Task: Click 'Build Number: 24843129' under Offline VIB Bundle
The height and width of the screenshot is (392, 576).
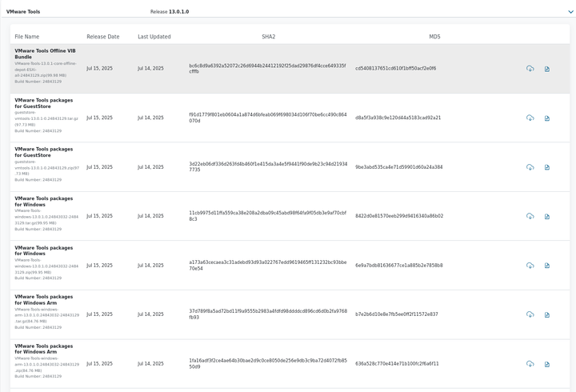Action: [38, 82]
